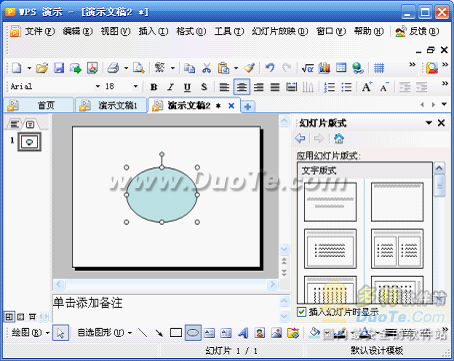Viewport: 454px width, 361px height.
Task: Add a new document tab with plus button
Action: click(248, 106)
